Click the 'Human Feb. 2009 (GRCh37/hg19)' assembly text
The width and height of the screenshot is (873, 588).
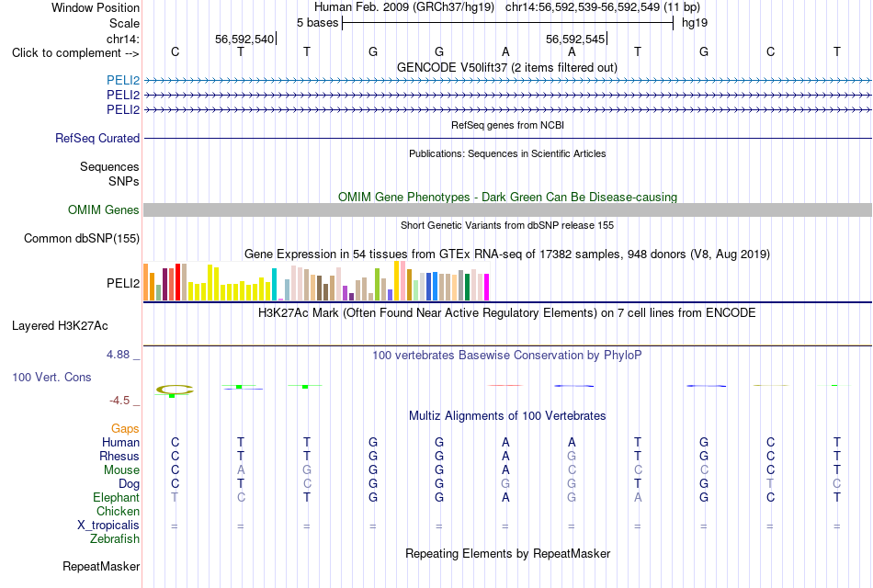click(x=404, y=7)
